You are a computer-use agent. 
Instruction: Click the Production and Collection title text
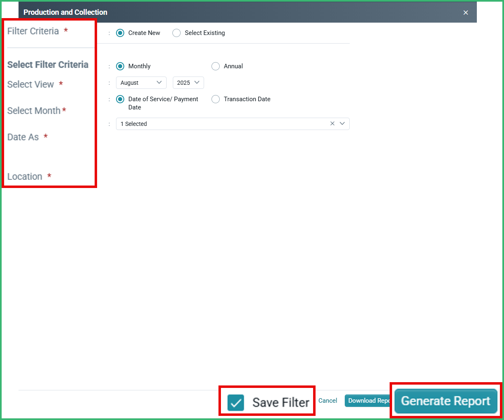pos(65,12)
